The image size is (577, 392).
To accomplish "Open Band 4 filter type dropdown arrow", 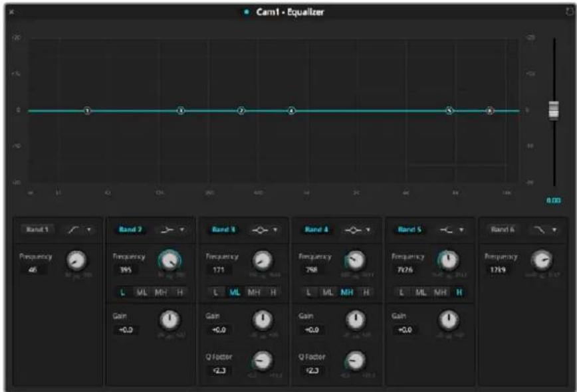I will point(368,230).
